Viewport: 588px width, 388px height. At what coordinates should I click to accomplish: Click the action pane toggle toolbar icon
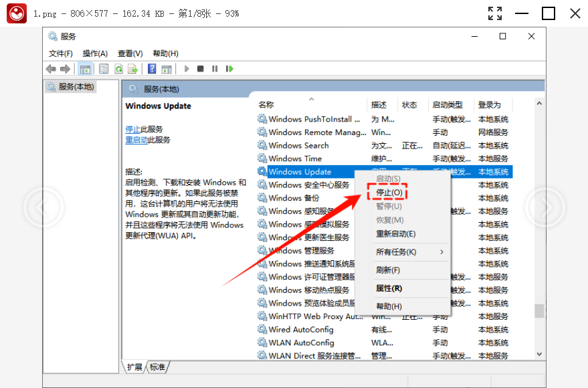coord(167,69)
